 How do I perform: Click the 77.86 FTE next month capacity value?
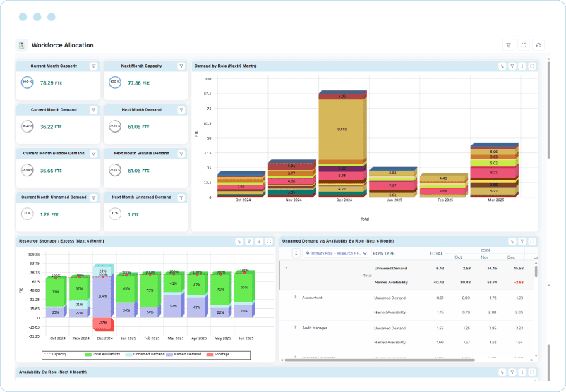[138, 83]
